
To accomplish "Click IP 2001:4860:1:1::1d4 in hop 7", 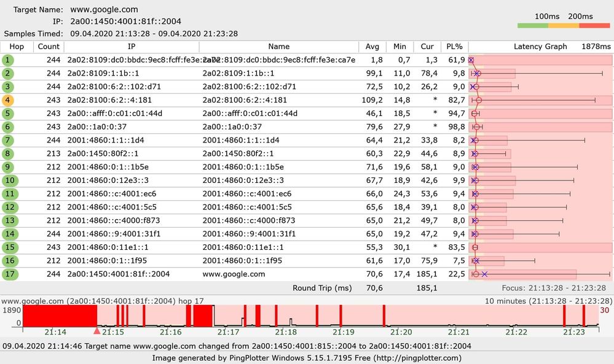I will click(x=106, y=141).
